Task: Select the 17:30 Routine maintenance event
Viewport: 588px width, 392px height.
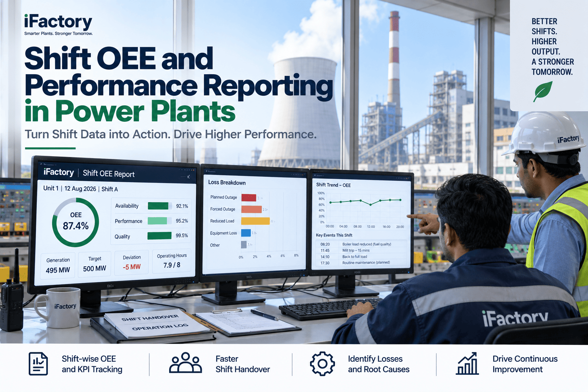Action: [x=362, y=263]
